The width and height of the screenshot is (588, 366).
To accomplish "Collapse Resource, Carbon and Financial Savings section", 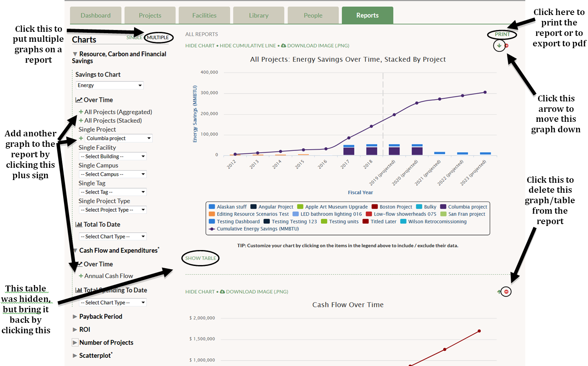I will tap(75, 54).
